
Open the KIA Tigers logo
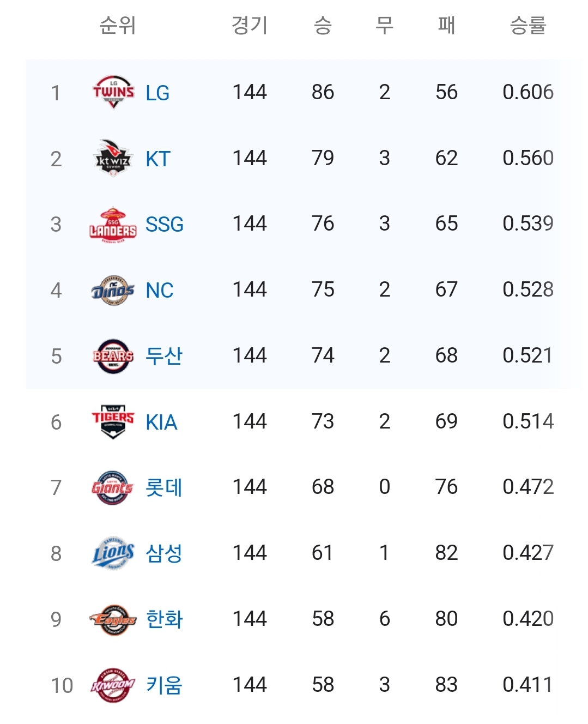coord(113,421)
